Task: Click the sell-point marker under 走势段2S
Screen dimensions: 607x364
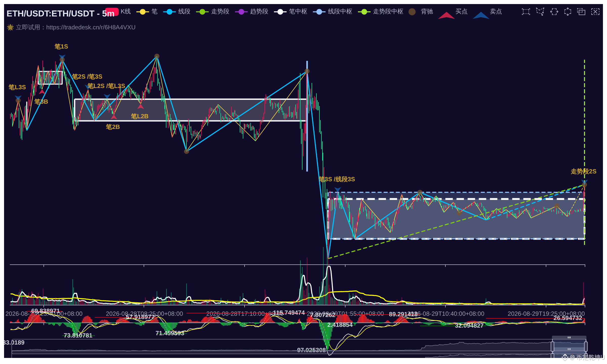Action: tap(584, 182)
